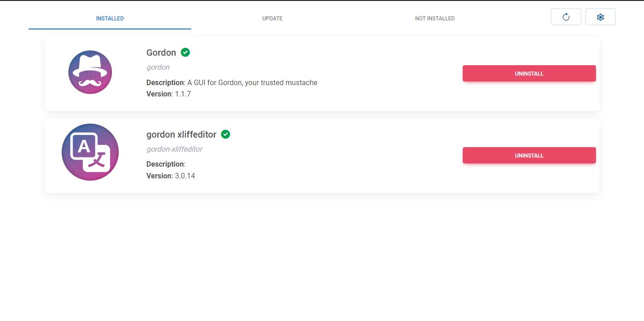Viewport: 644px width, 321px height.
Task: Switch to the Update tab
Action: (272, 19)
